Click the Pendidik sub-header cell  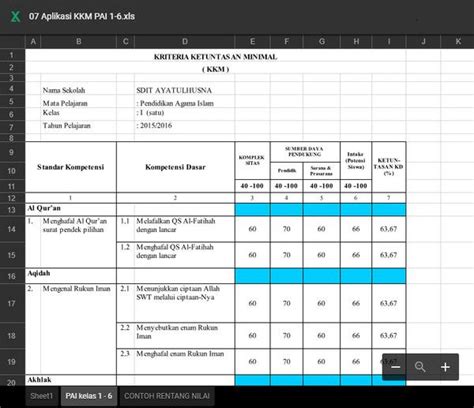coord(287,171)
